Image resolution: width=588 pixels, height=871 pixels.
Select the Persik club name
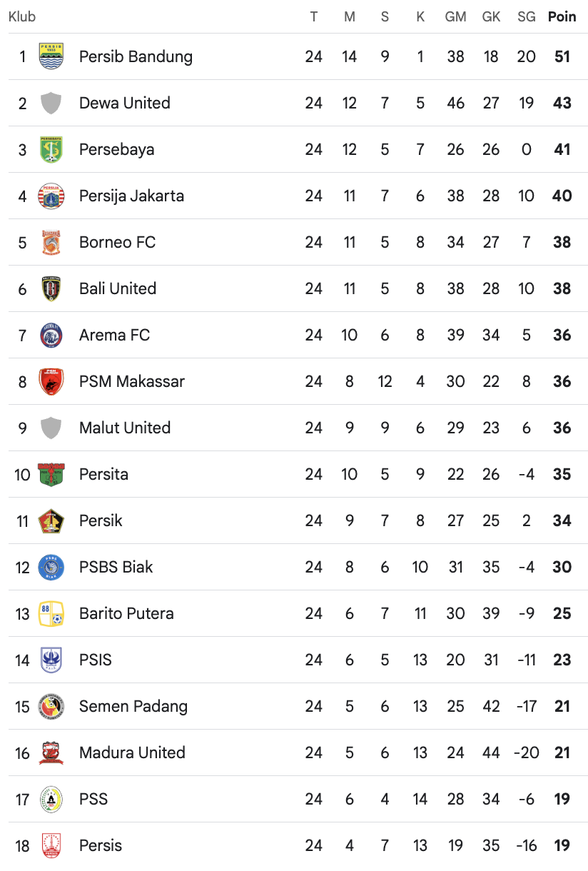point(101,520)
